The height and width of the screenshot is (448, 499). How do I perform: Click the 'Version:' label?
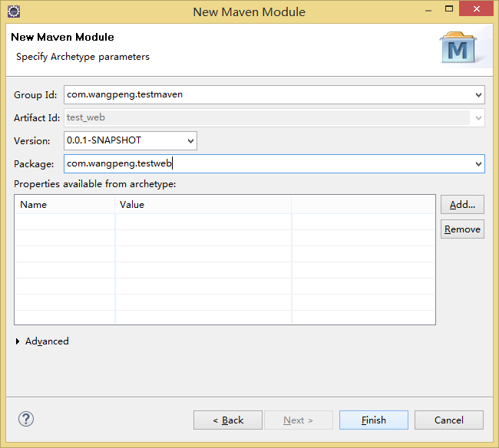[31, 141]
